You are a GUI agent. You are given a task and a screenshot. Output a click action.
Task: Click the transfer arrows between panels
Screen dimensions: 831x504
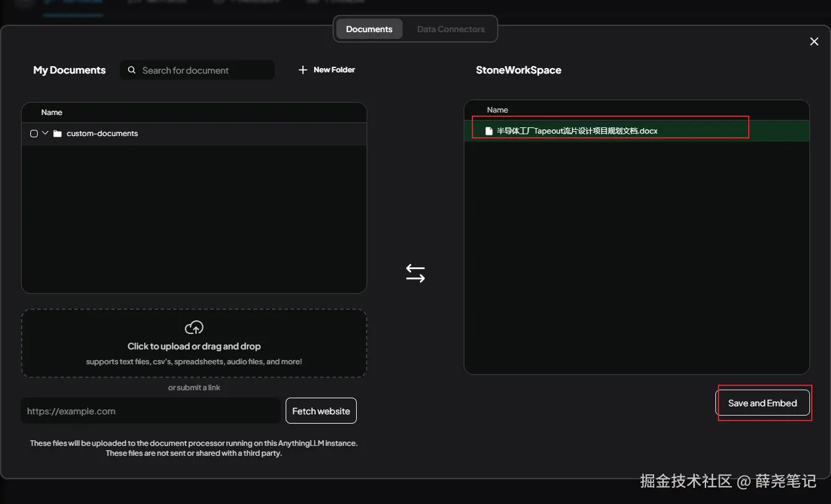point(415,273)
